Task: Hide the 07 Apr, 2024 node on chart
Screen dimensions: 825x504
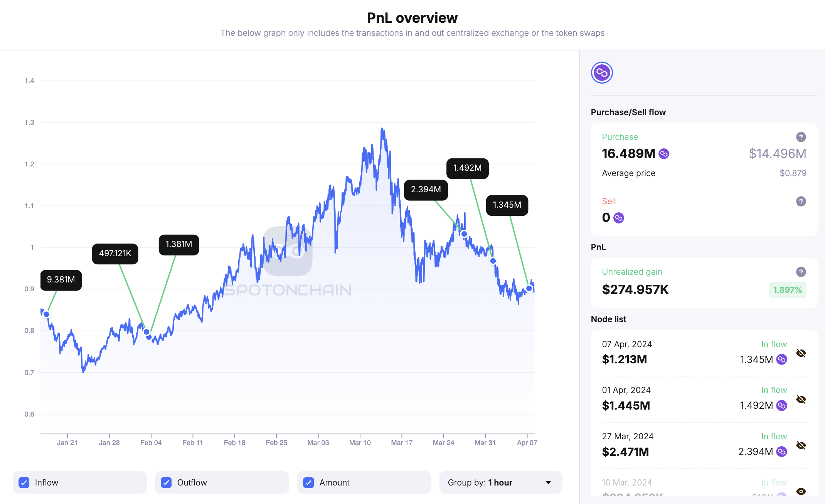Action: pyautogui.click(x=801, y=353)
